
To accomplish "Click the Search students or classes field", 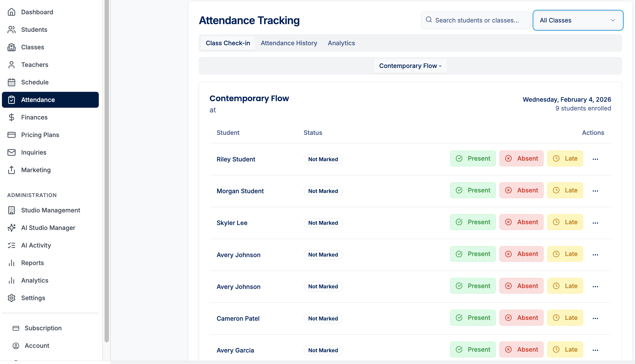I will point(476,20).
